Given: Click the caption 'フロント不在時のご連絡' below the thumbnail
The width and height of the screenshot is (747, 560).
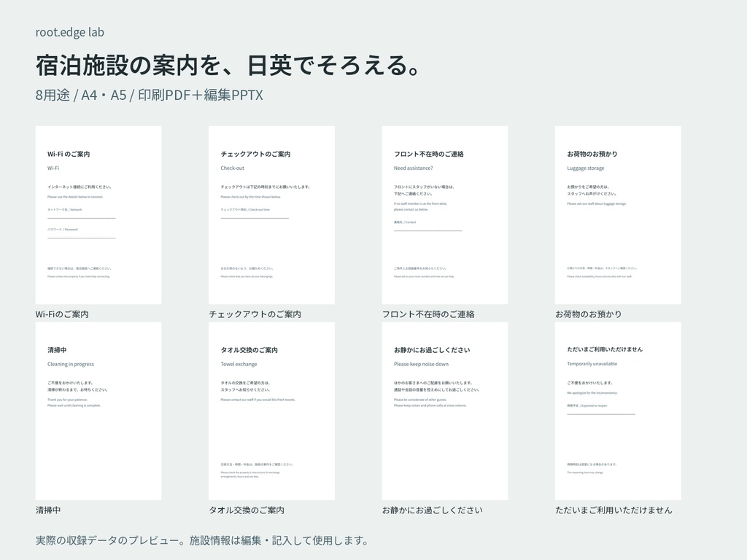Looking at the screenshot, I should 428,314.
